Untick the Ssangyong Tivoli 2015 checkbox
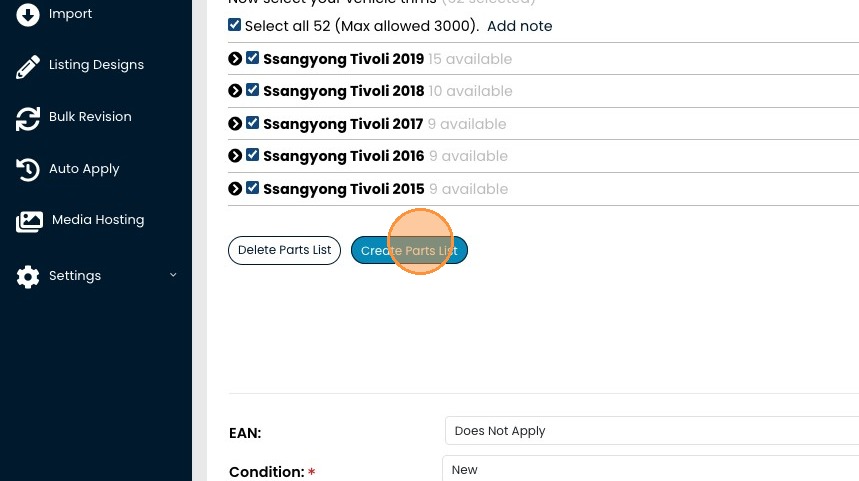 point(253,187)
